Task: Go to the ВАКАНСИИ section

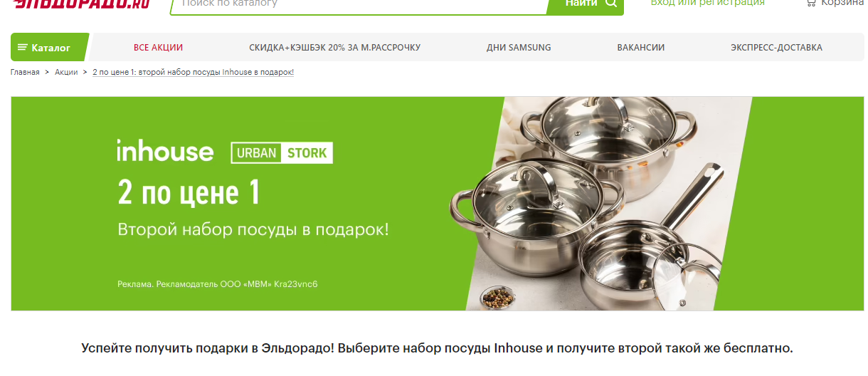Action: 640,48
